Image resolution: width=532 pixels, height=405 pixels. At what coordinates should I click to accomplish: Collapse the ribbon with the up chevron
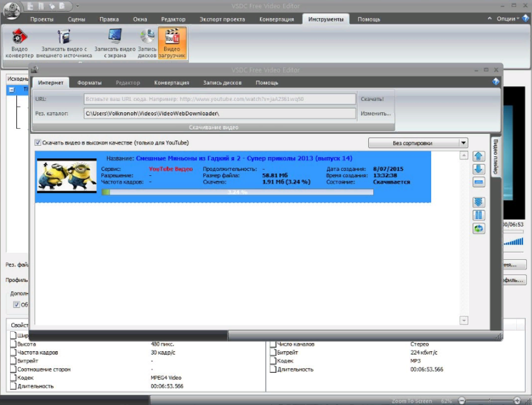490,18
